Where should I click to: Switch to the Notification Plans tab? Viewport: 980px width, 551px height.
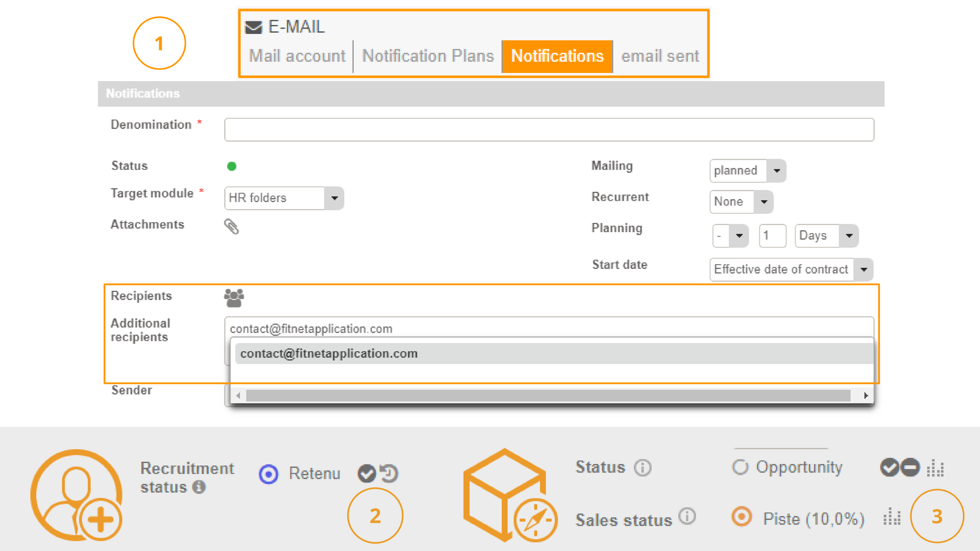[428, 56]
